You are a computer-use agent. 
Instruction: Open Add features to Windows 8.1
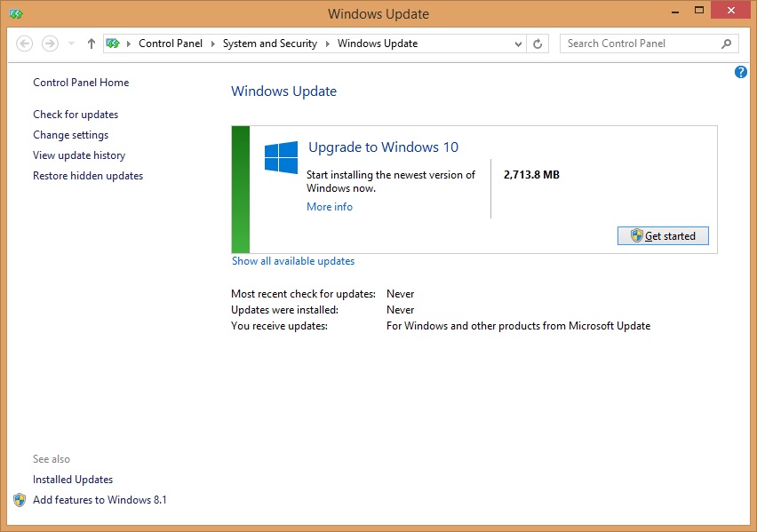pos(100,500)
